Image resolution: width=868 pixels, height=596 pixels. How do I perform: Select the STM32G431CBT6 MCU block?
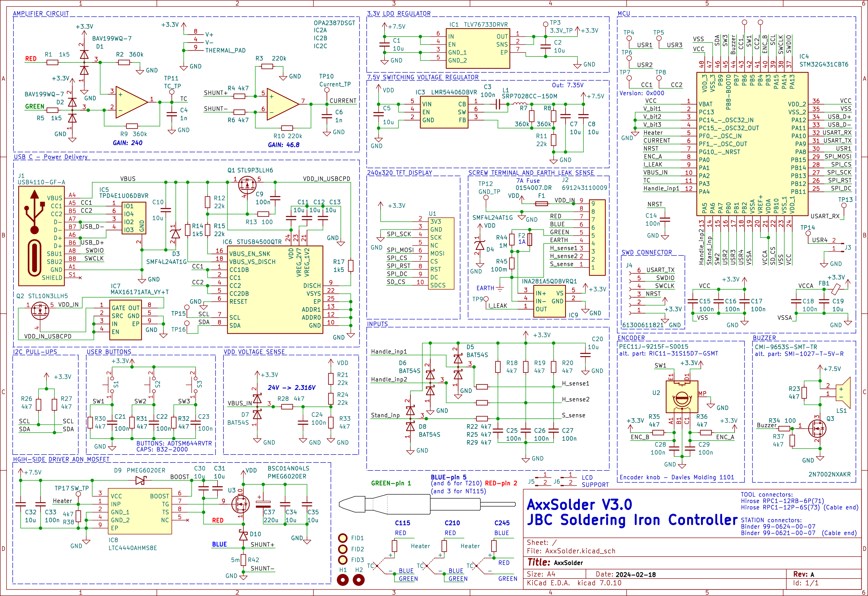(x=752, y=144)
